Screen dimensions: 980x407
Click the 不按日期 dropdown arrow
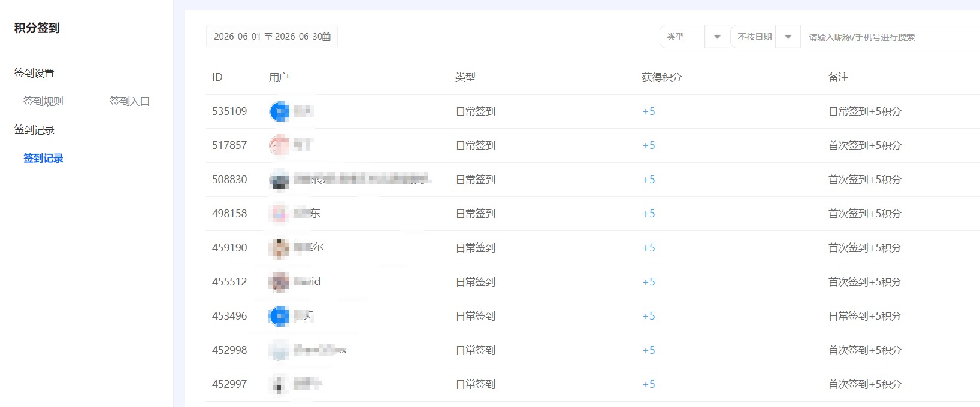point(788,37)
